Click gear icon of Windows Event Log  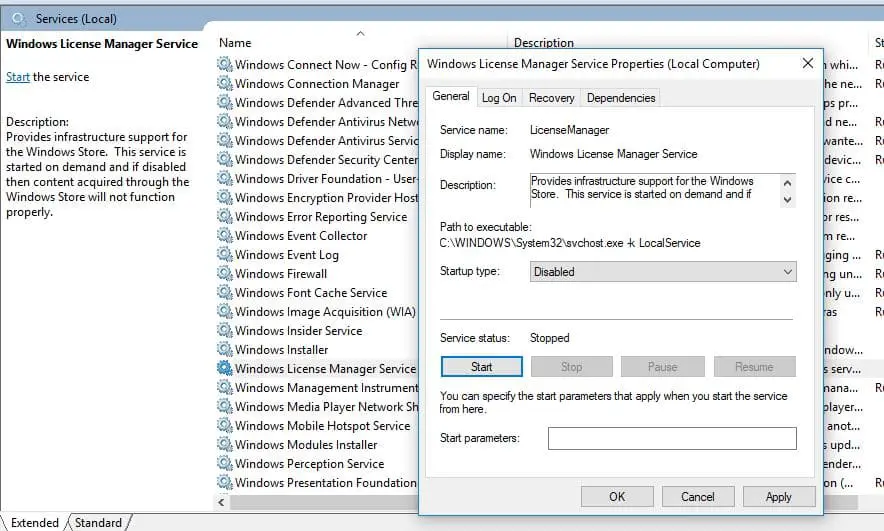point(224,254)
